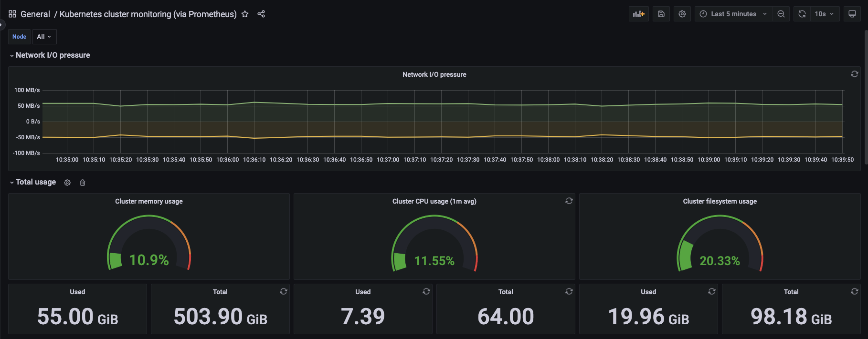The width and height of the screenshot is (868, 339).
Task: Open Total usage row options gear
Action: [67, 183]
